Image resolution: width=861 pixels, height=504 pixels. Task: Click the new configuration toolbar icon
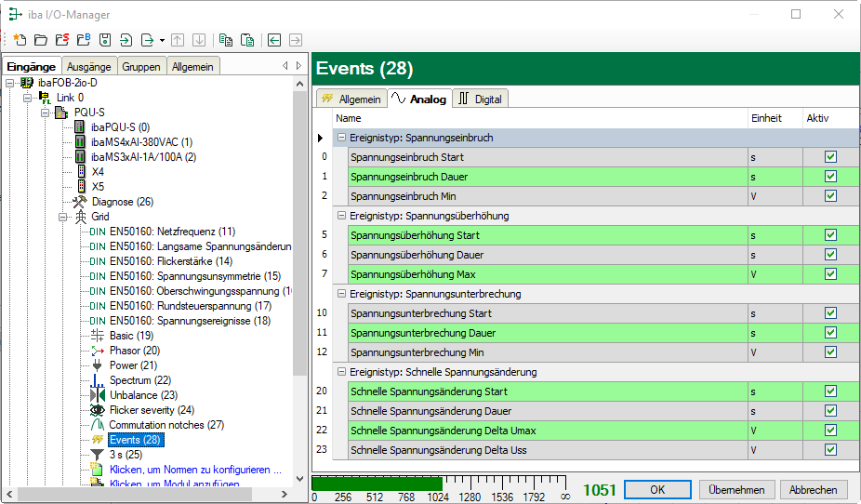(19, 40)
